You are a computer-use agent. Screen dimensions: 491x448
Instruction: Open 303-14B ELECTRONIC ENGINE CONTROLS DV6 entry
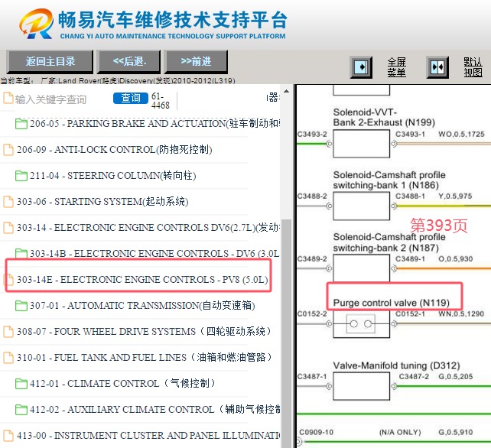[154, 253]
